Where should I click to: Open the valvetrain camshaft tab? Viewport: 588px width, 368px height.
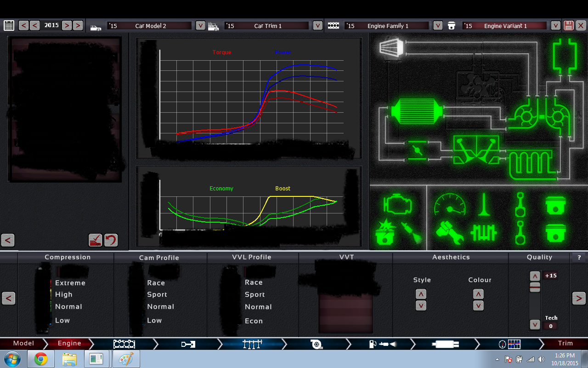point(252,343)
